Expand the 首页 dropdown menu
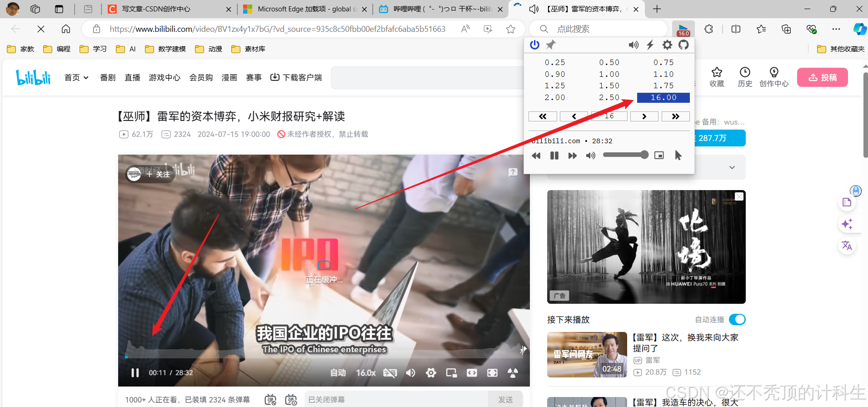The width and height of the screenshot is (868, 407). pos(76,78)
